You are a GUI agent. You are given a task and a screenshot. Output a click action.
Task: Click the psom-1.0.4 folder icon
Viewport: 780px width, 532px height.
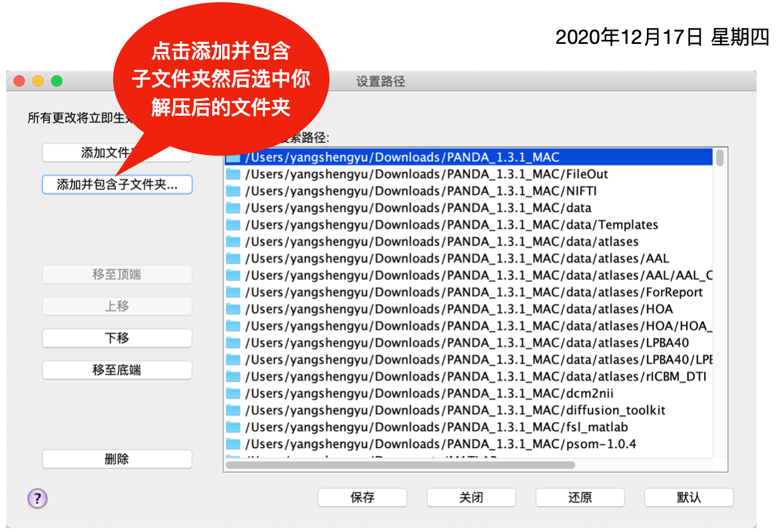coord(233,444)
